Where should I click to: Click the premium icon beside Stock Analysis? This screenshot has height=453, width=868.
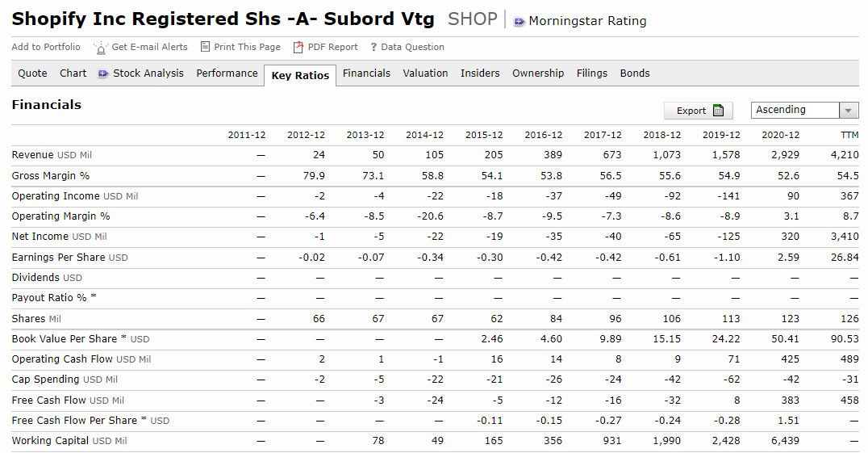tap(103, 73)
